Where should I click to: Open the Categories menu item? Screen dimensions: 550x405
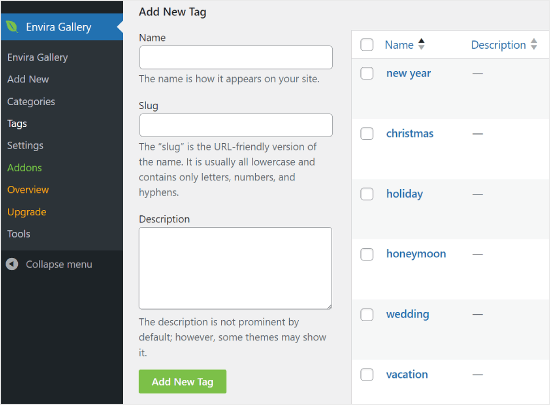click(31, 102)
